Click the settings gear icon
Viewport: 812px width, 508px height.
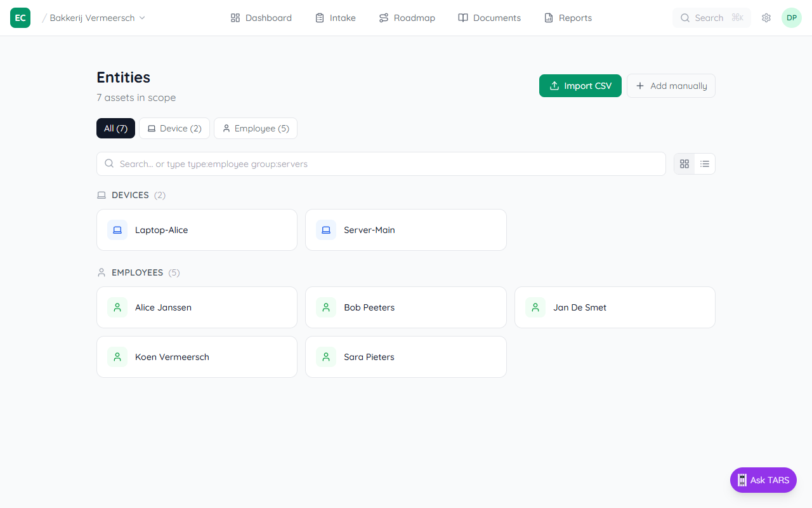[766, 18]
